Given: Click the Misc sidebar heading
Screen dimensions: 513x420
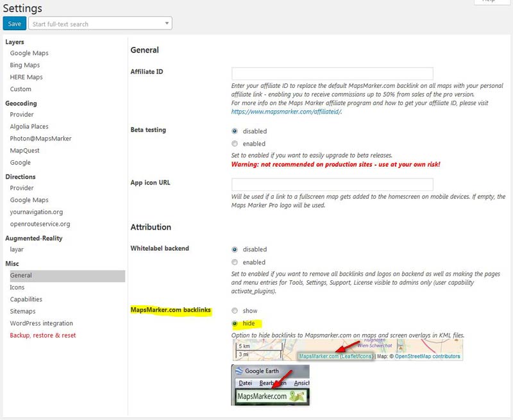Looking at the screenshot, I should click(x=12, y=264).
